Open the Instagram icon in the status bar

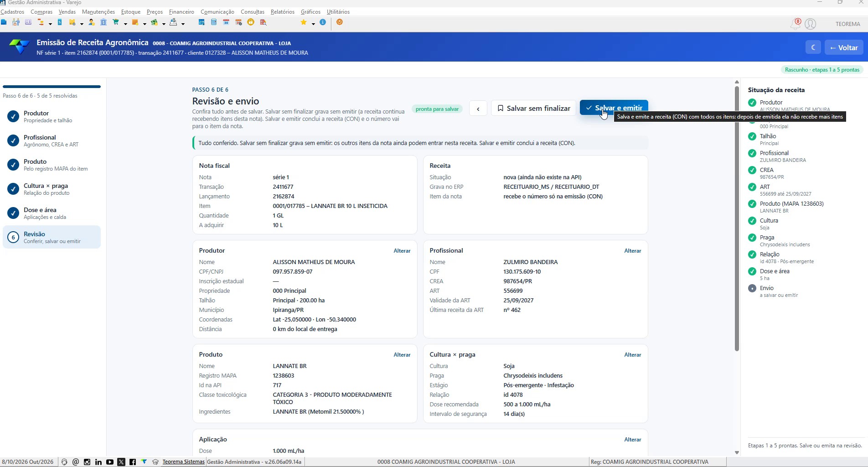point(87,462)
